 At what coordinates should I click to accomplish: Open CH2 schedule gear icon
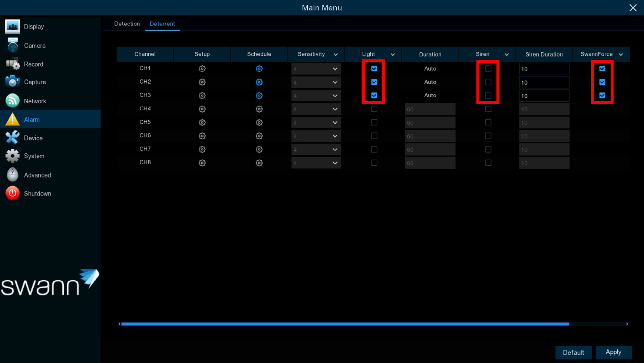(x=259, y=82)
